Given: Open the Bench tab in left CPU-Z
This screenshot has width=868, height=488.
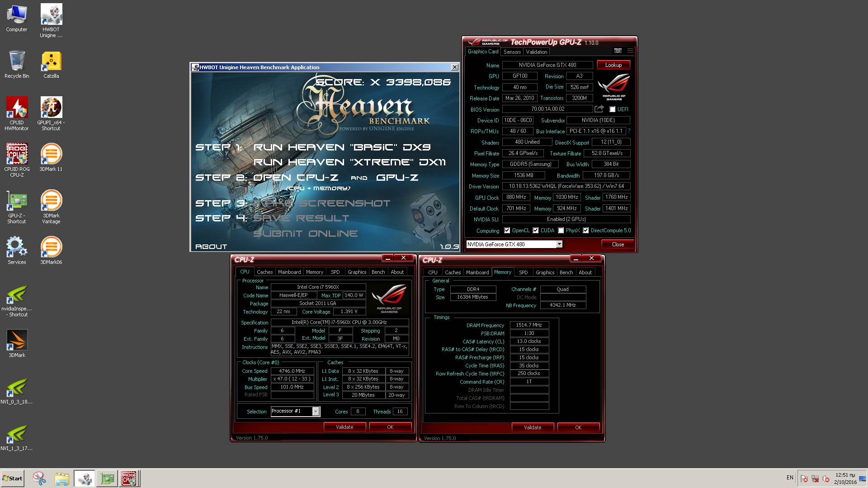Looking at the screenshot, I should click(378, 272).
